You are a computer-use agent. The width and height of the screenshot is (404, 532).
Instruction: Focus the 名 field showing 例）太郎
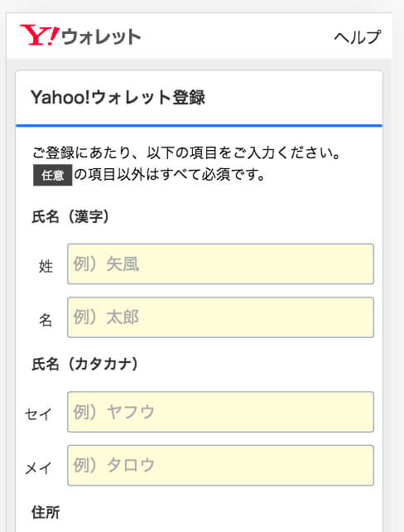tap(221, 317)
